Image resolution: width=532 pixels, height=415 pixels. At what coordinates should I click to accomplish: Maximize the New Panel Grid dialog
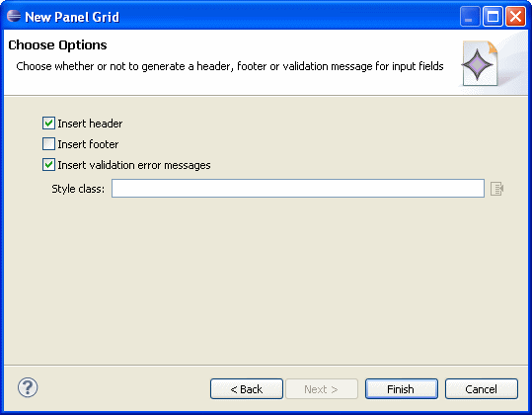tap(493, 16)
